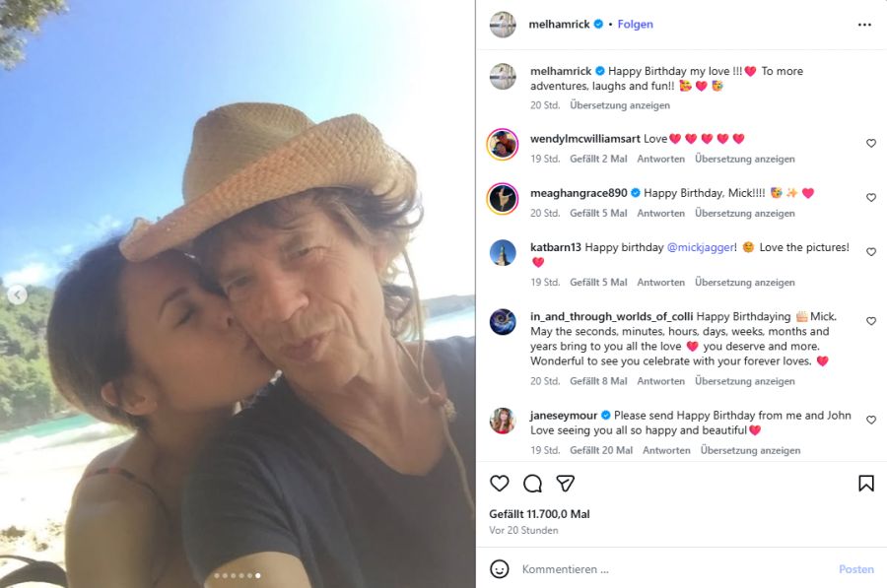This screenshot has width=887, height=588.
Task: Like meaghangrace890's comment
Action: click(871, 198)
